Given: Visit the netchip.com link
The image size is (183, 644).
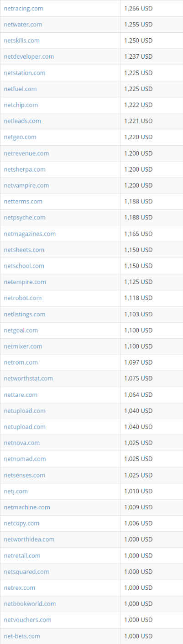Looking at the screenshot, I should coord(21,105).
